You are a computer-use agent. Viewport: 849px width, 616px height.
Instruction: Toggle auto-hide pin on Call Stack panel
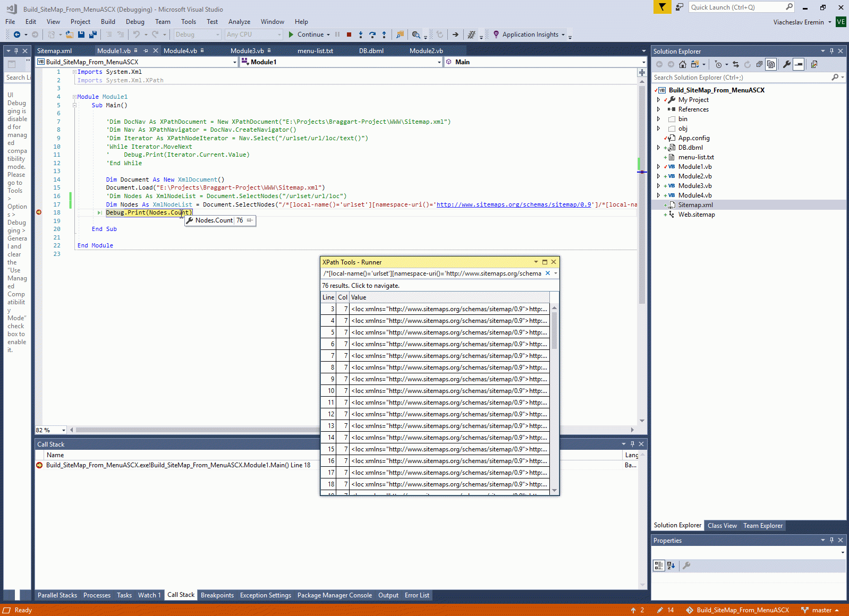coord(632,444)
